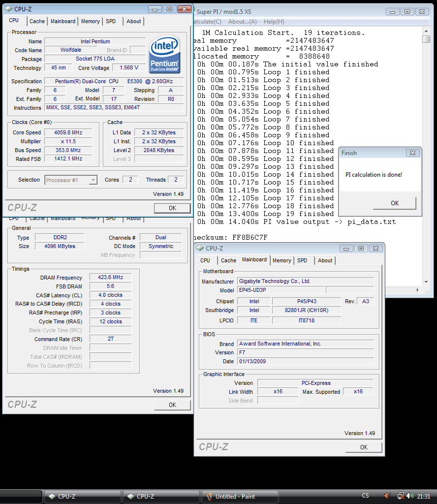
Task: Click the Loop 19 finished line
Action: pyautogui.click(x=265, y=214)
